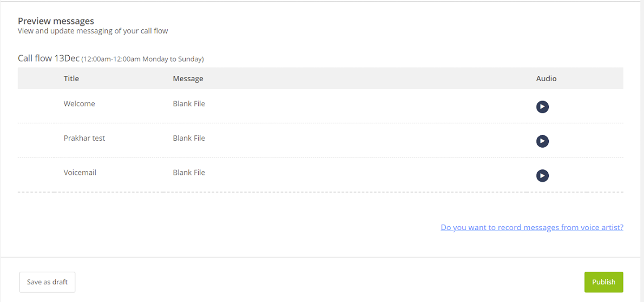The height and width of the screenshot is (302, 644).
Task: Click the Call flow 13Dec name
Action: point(49,58)
